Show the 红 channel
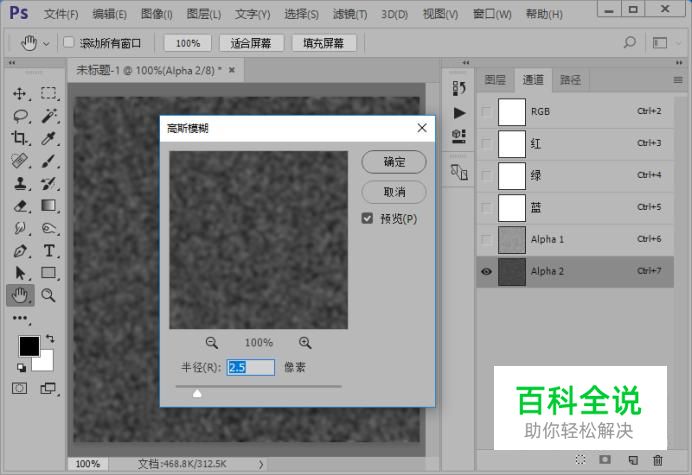Screen dimensions: 692x475 (486, 143)
